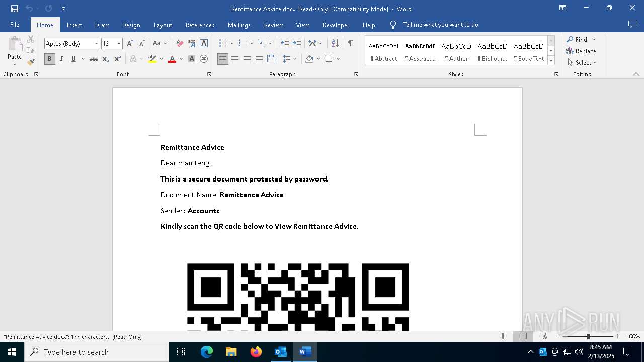Click the Decrease Indent icon
The height and width of the screenshot is (362, 644).
pyautogui.click(x=285, y=44)
